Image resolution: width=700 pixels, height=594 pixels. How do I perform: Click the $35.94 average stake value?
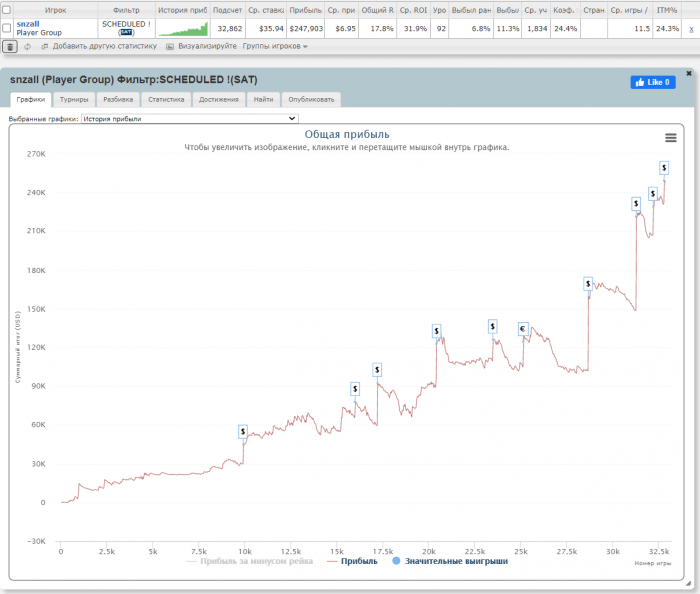point(271,29)
